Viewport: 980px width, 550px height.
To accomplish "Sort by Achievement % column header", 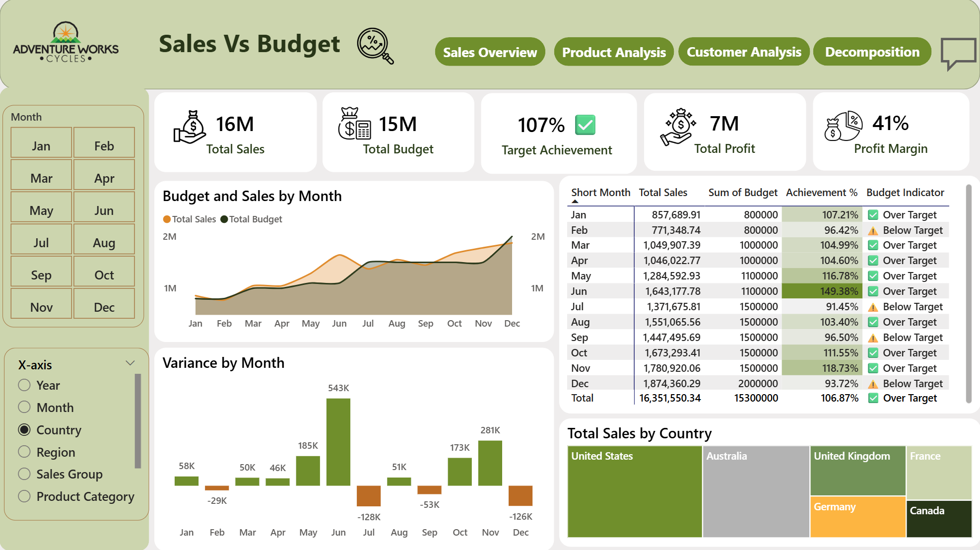I will pos(822,193).
